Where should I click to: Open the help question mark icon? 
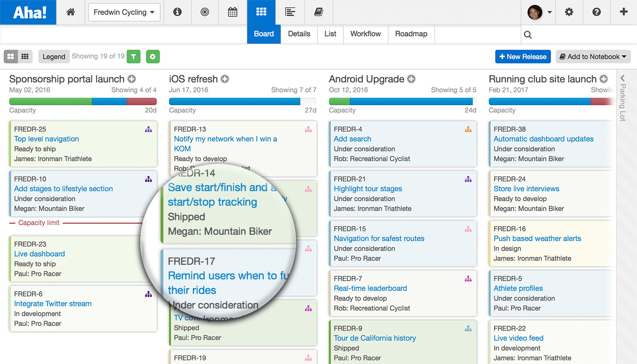[597, 12]
